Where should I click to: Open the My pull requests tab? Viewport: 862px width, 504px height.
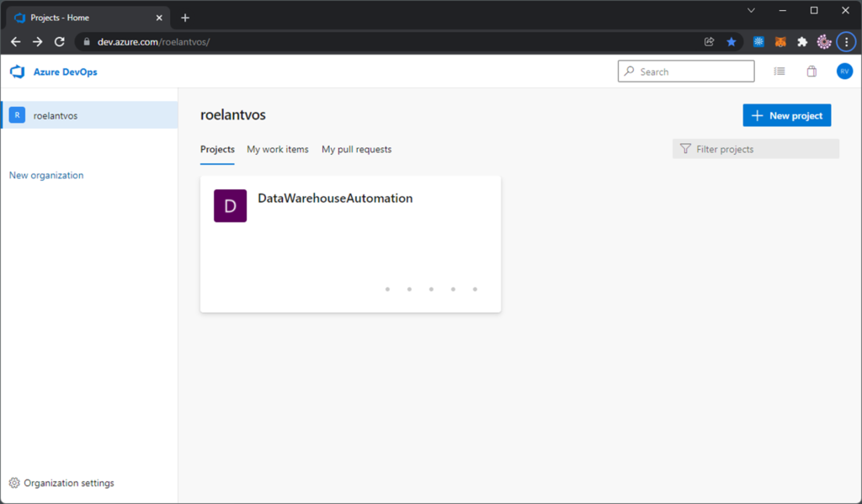(x=356, y=149)
